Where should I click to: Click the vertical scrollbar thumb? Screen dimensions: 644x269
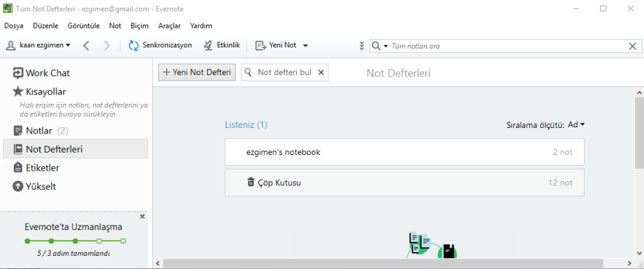tap(639, 133)
